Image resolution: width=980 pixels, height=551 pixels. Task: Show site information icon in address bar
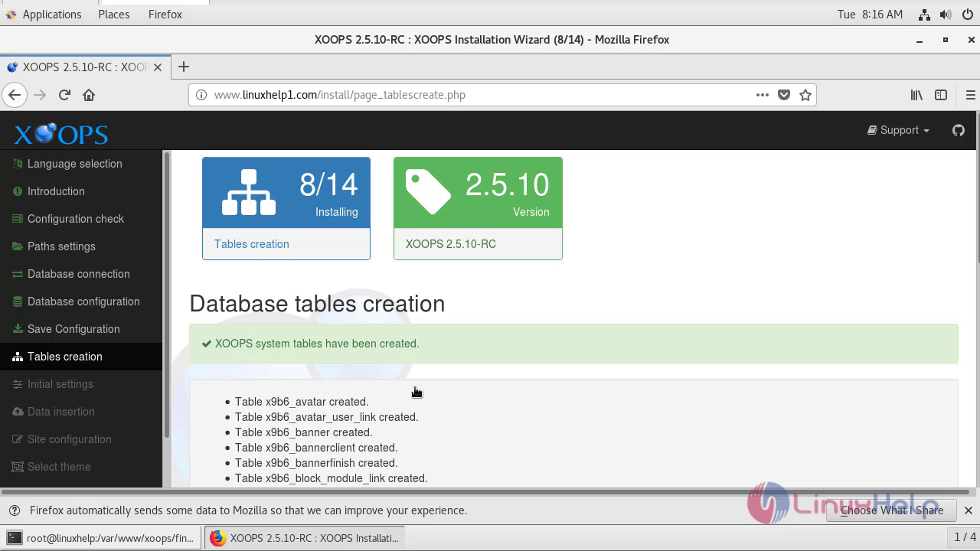click(201, 95)
